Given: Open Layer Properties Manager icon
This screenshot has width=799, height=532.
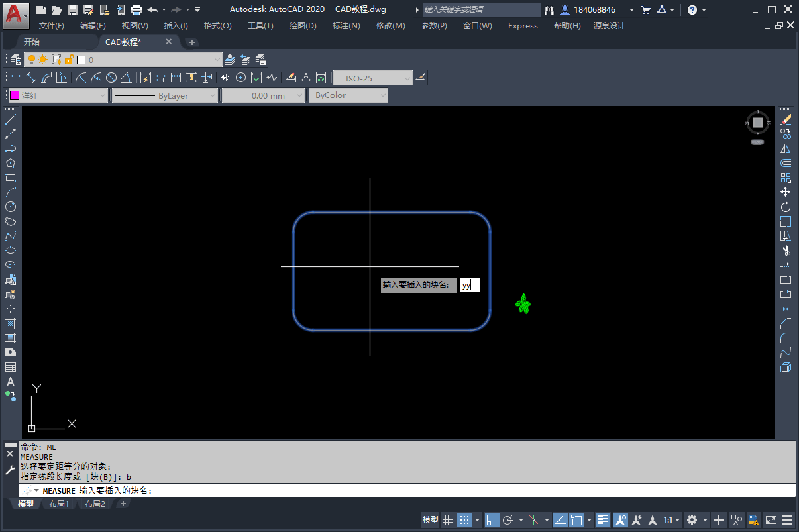Looking at the screenshot, I should (x=15, y=60).
